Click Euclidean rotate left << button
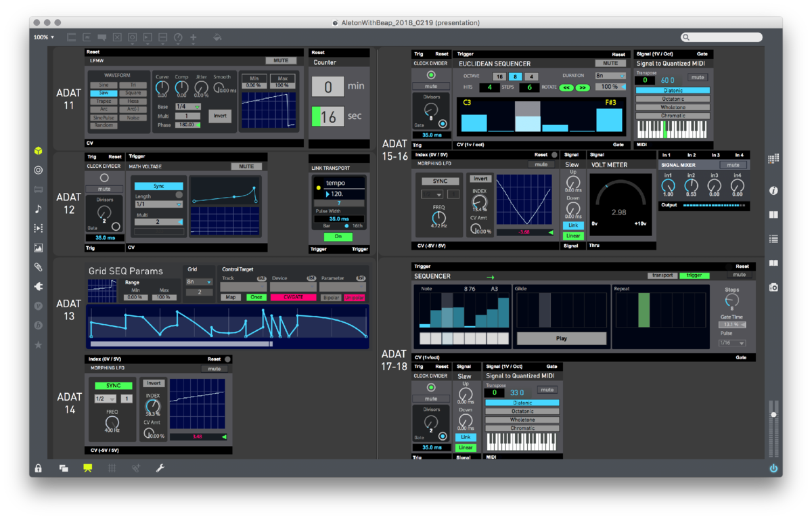 click(566, 87)
